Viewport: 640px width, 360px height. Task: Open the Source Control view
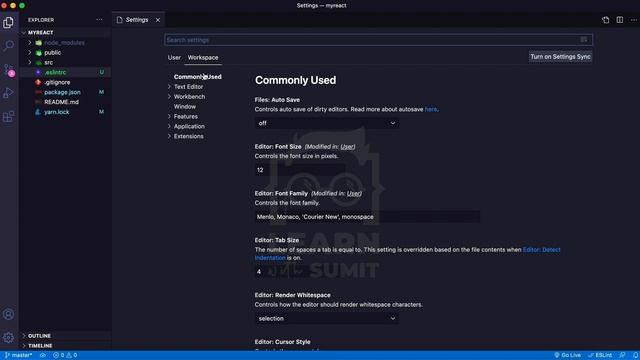tap(9, 70)
